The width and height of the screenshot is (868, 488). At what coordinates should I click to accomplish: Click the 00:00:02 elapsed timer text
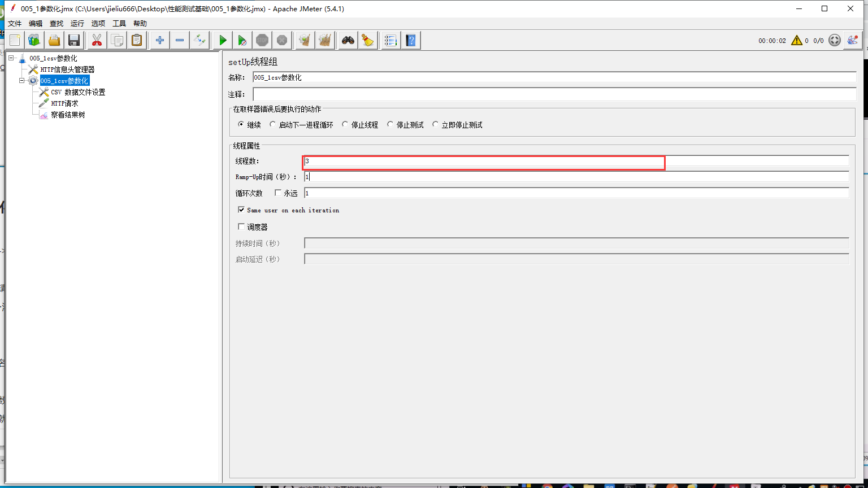772,41
